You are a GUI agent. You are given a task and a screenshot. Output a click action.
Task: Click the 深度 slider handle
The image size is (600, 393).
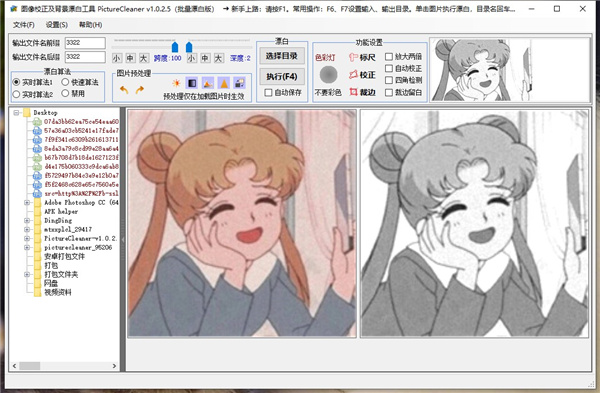point(189,47)
